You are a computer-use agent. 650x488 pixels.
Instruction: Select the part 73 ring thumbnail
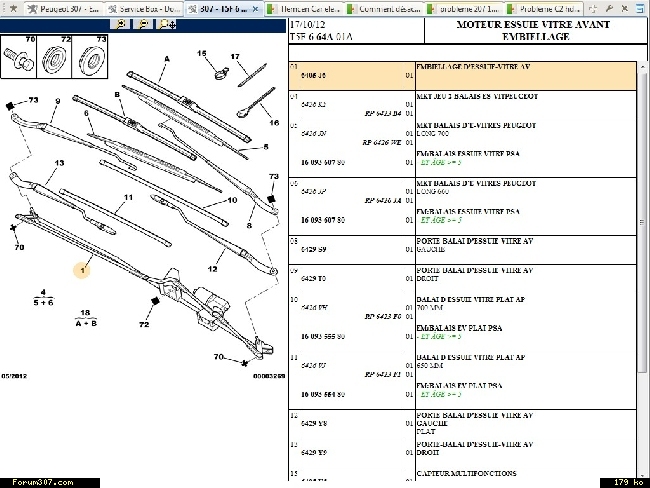pos(90,57)
